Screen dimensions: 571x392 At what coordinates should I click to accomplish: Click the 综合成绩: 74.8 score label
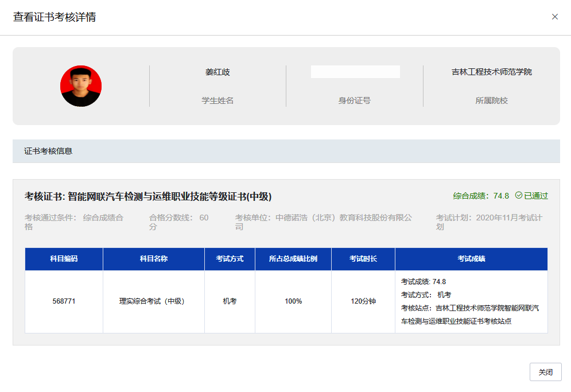481,196
